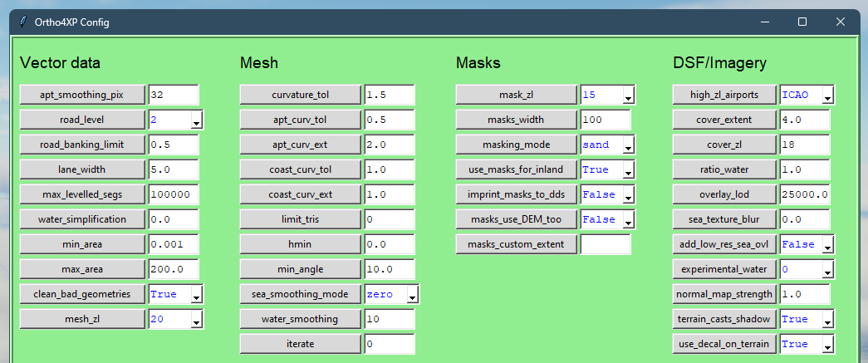Image resolution: width=868 pixels, height=363 pixels.
Task: Focus the apt_smoothing_pix value field
Action: [174, 95]
